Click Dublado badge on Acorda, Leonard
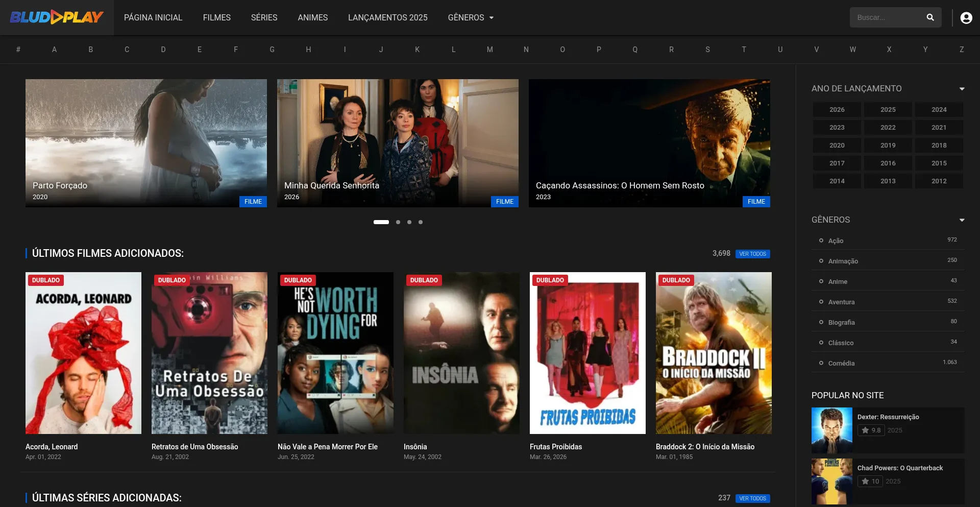The height and width of the screenshot is (507, 980). click(46, 280)
